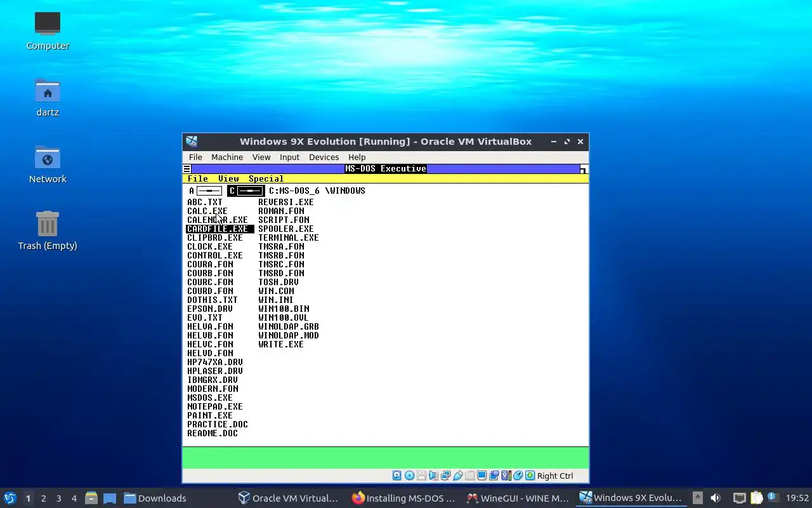
Task: Click the recording icon in VirtualBox status bar
Action: click(494, 476)
